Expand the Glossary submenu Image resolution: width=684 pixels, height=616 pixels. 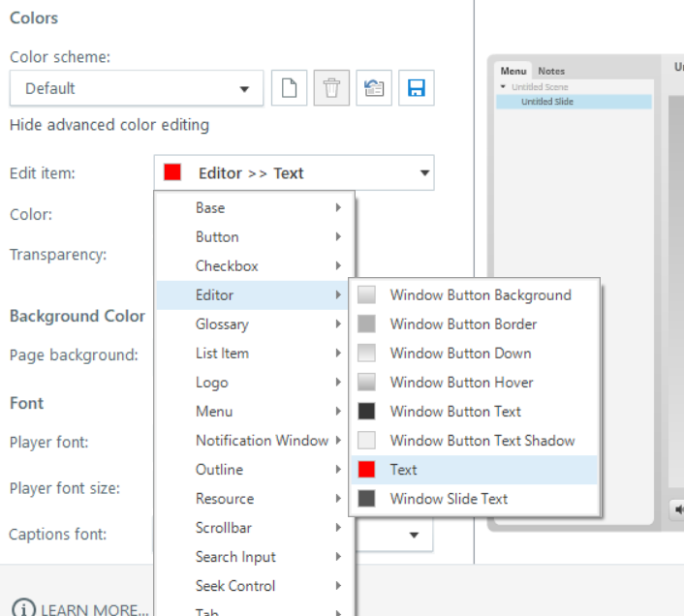point(252,324)
